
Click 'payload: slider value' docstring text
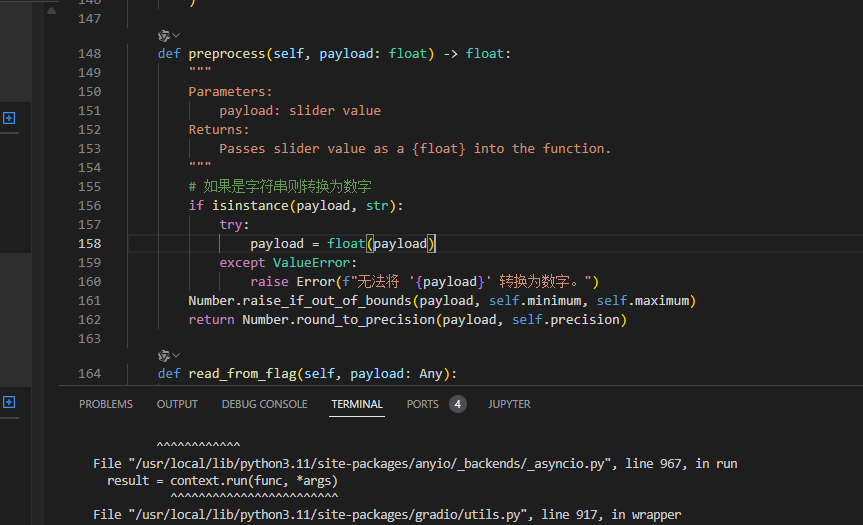point(300,111)
